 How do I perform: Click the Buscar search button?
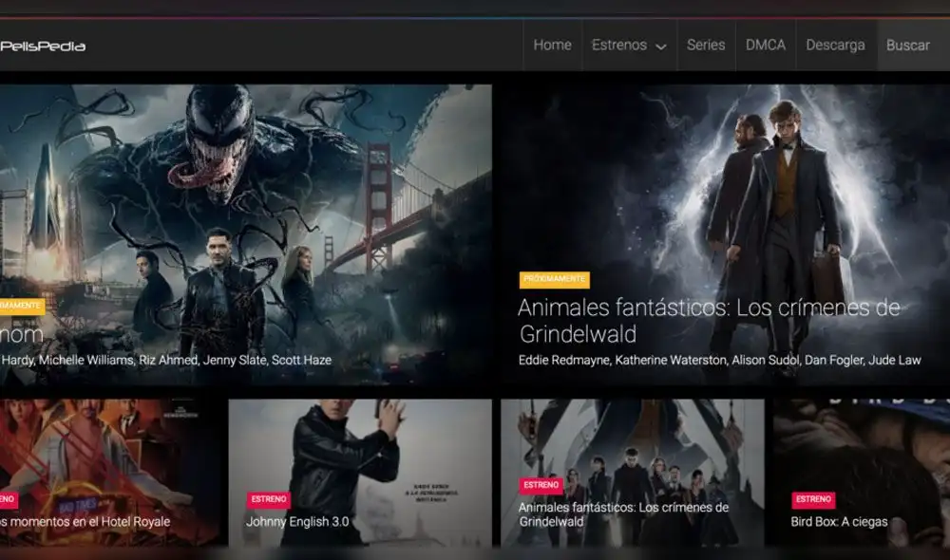[x=907, y=45]
